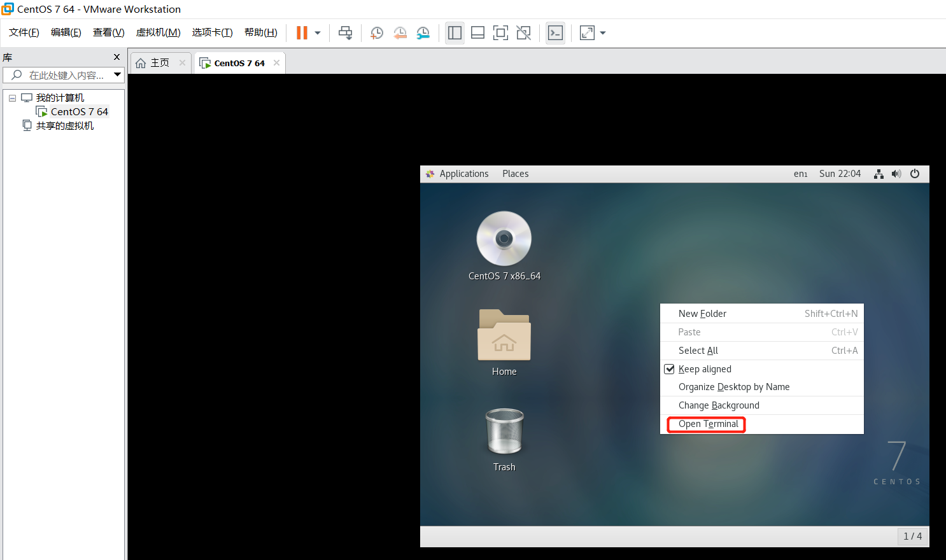Revert the VM to its previous snapshot
The image size is (946, 560).
tap(400, 32)
